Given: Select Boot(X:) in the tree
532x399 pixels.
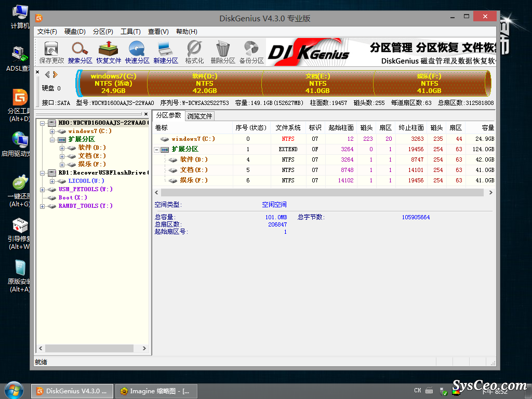Looking at the screenshot, I should tap(73, 197).
